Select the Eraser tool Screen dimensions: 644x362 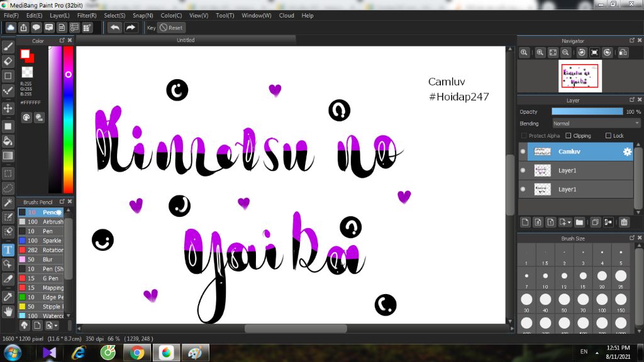[x=8, y=61]
